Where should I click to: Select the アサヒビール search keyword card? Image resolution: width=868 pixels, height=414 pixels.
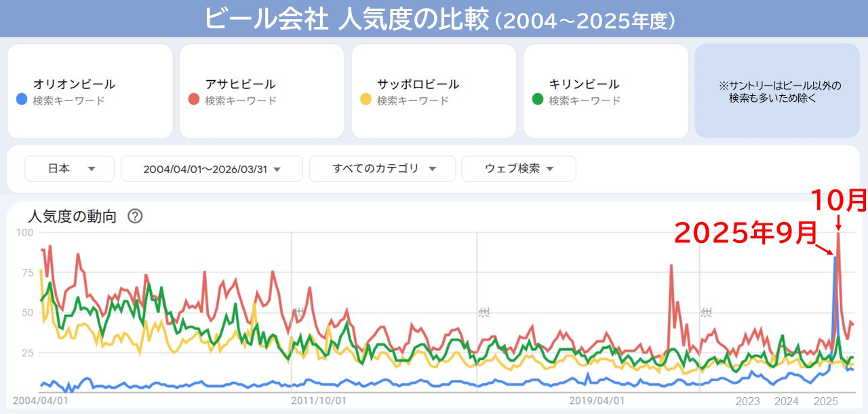click(x=262, y=92)
